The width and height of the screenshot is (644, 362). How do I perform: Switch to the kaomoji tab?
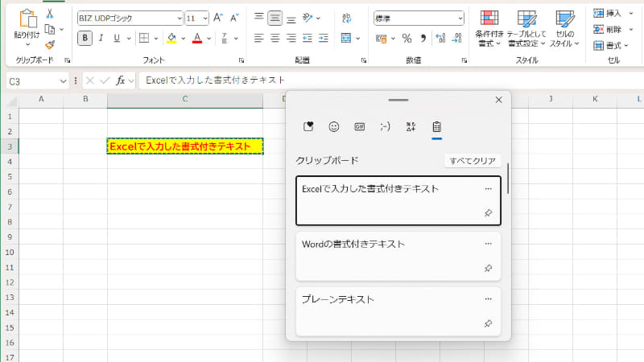[x=386, y=126]
